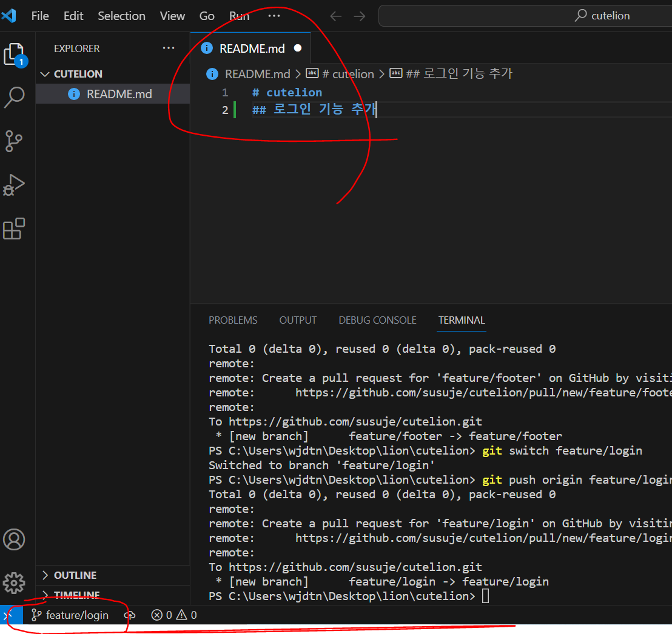Switch to the DEBUG CONSOLE tab

coord(378,320)
